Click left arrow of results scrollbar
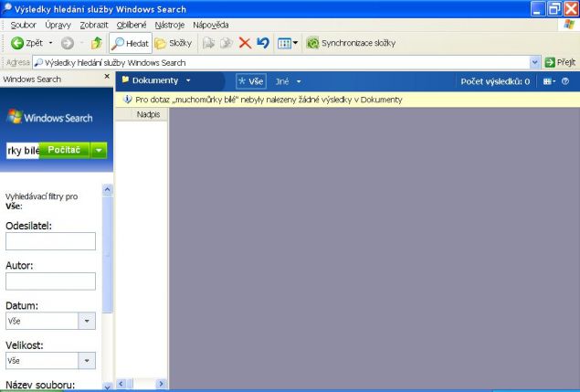This screenshot has width=580, height=392. (x=121, y=384)
